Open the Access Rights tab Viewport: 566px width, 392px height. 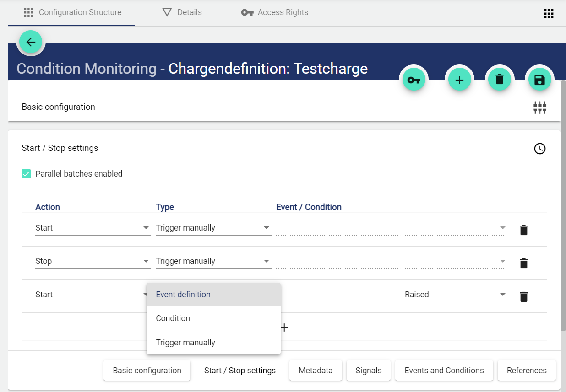275,12
